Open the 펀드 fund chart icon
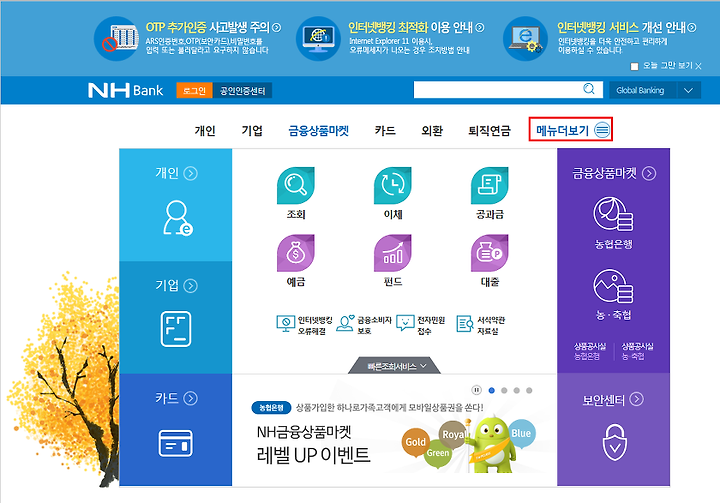 click(393, 253)
